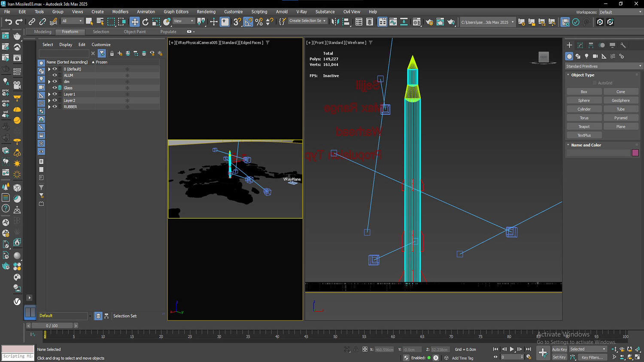Viewport: 644px width, 362px height.
Task: Toggle the Angle Snap icon
Action: [248, 22]
